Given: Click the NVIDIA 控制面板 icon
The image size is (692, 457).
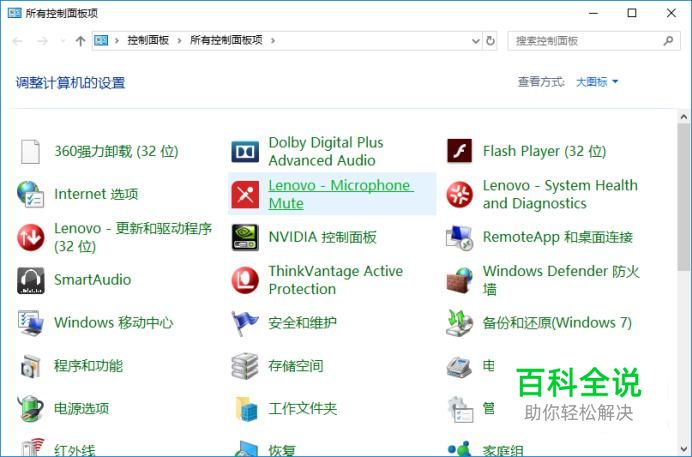Looking at the screenshot, I should tap(245, 237).
